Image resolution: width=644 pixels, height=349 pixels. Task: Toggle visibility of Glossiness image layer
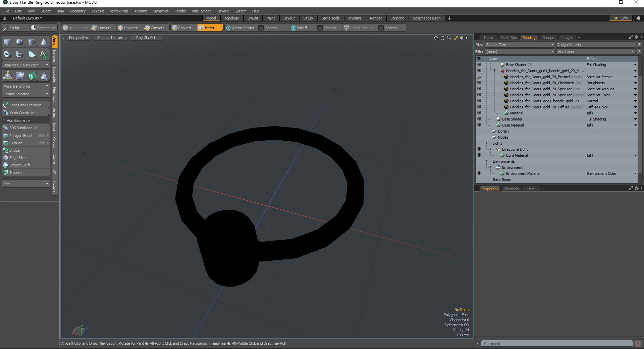pyautogui.click(x=479, y=83)
